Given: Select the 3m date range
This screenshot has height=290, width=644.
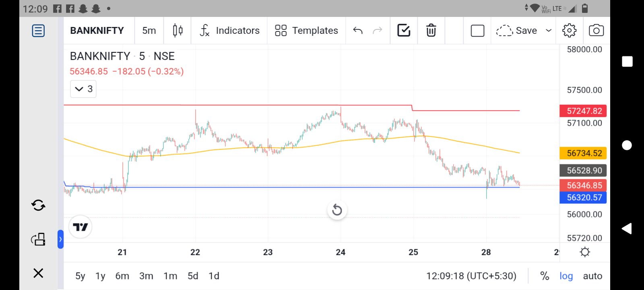Looking at the screenshot, I should (x=146, y=276).
